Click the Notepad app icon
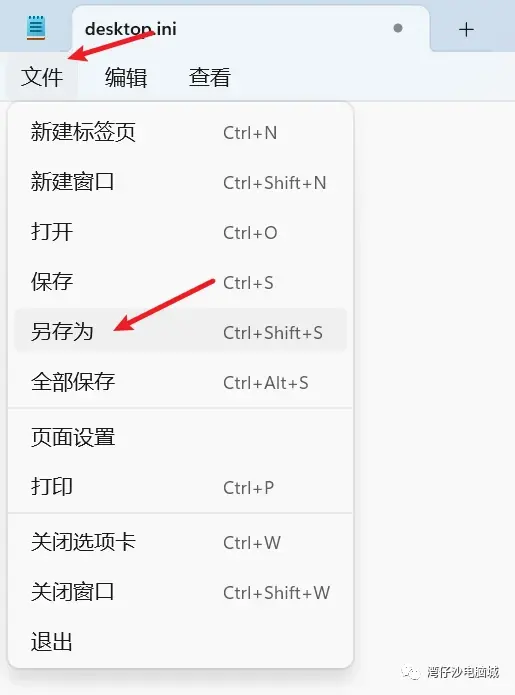515x695 pixels. pyautogui.click(x=36, y=27)
